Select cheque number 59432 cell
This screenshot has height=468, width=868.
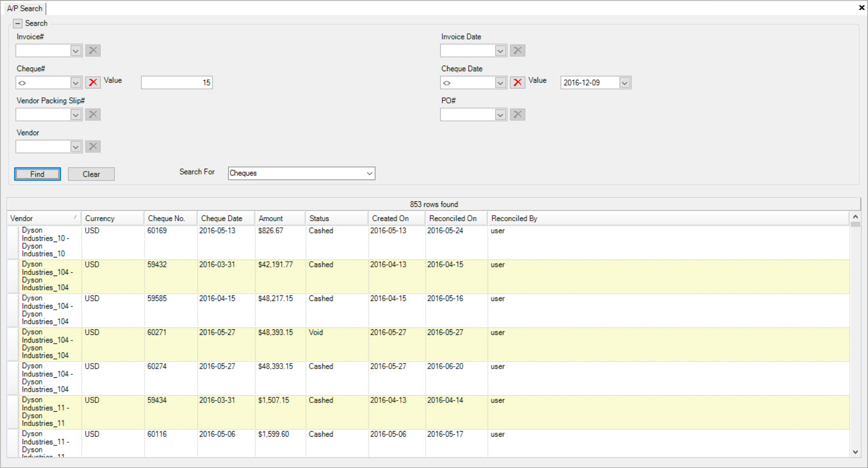[171, 276]
